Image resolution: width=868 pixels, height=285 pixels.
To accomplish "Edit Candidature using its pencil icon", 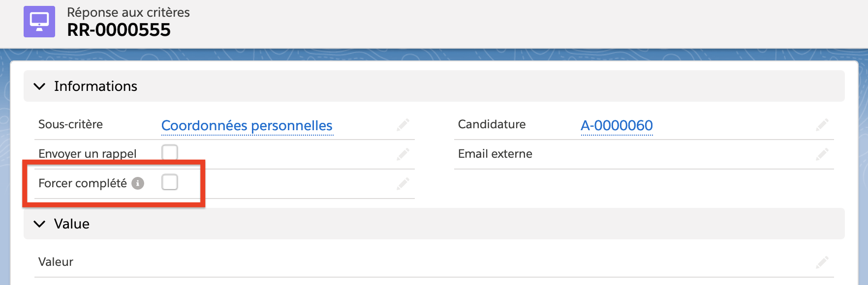I will (x=822, y=125).
